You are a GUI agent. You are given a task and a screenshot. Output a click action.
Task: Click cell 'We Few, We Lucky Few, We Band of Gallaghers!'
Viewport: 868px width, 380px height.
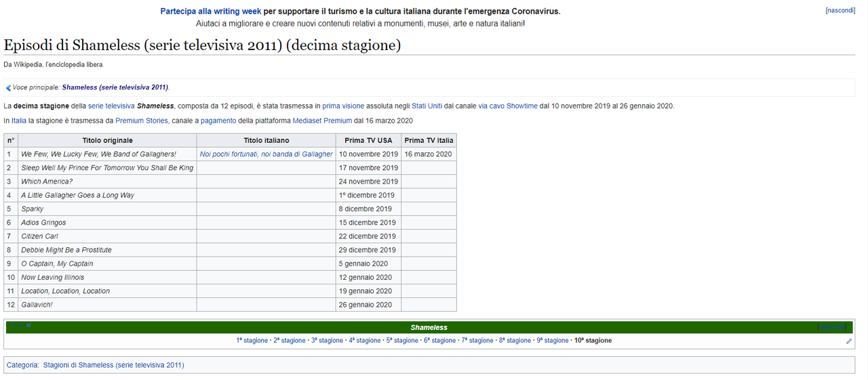tap(107, 154)
